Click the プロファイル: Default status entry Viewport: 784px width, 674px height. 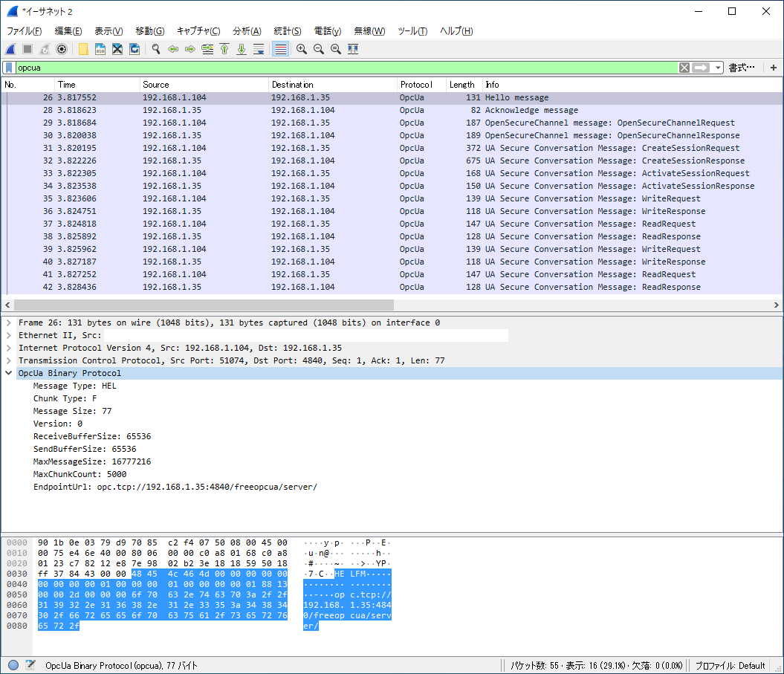730,666
